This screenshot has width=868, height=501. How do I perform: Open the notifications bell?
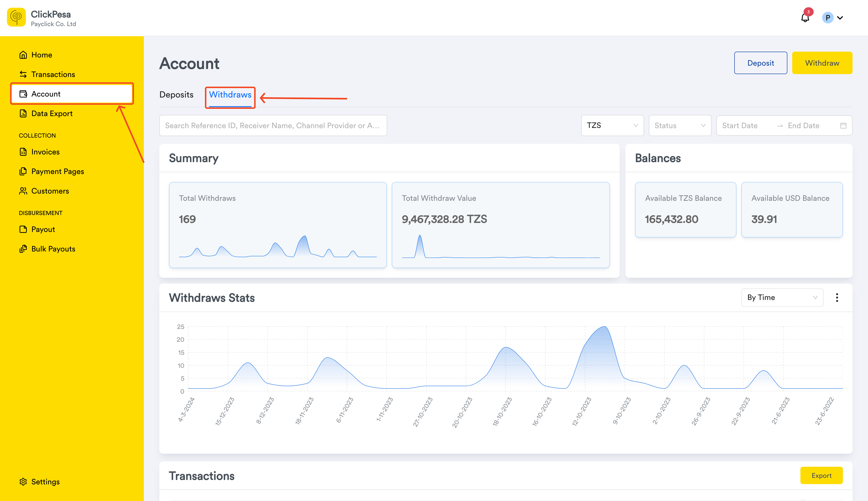[805, 18]
